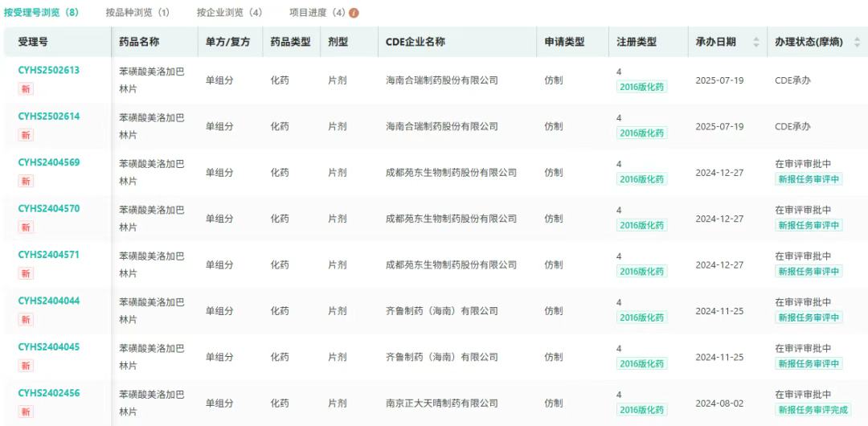This screenshot has height=426, width=868.
Task: Open the 按品种浏览 (1) tab
Action: point(137,13)
